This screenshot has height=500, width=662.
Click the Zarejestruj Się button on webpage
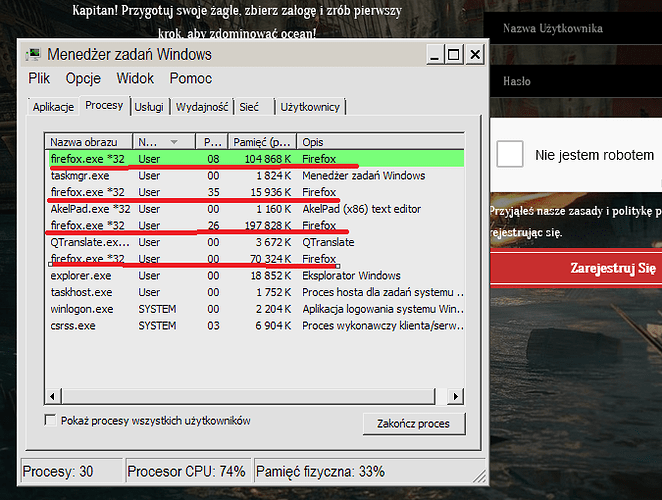pos(576,268)
